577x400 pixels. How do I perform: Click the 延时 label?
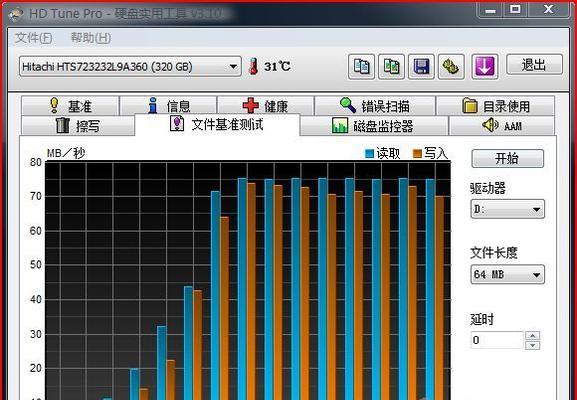482,319
